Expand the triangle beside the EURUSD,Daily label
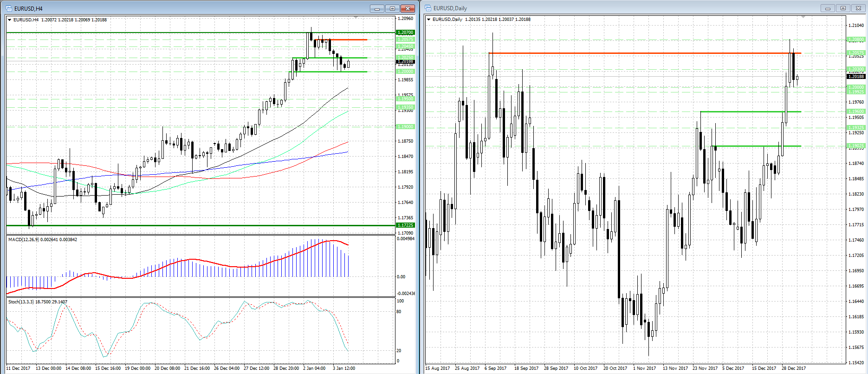This screenshot has height=374, width=868. click(x=428, y=20)
